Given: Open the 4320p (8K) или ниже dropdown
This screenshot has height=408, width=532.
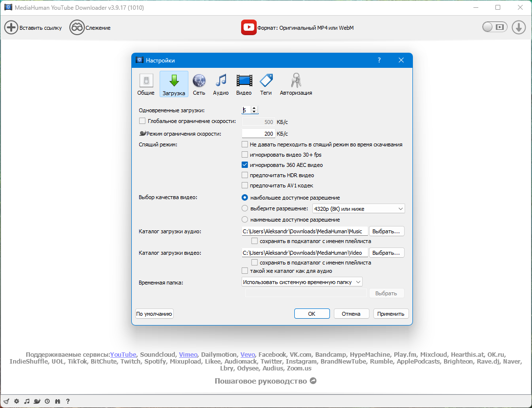Looking at the screenshot, I should [x=359, y=208].
